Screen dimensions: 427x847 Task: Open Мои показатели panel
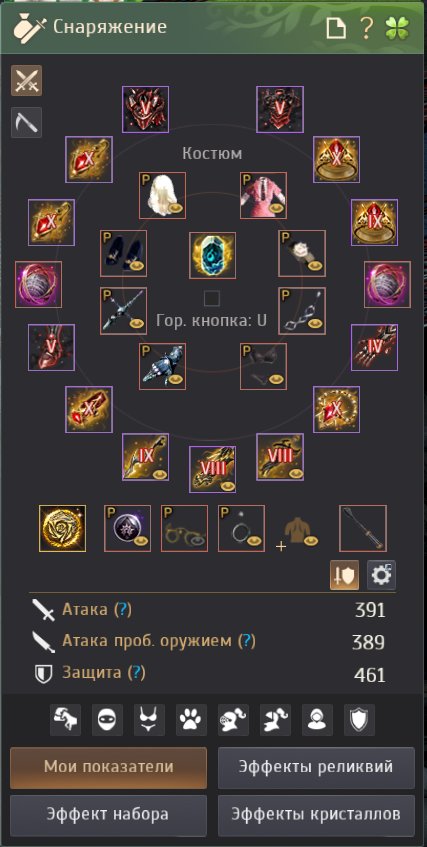point(109,768)
